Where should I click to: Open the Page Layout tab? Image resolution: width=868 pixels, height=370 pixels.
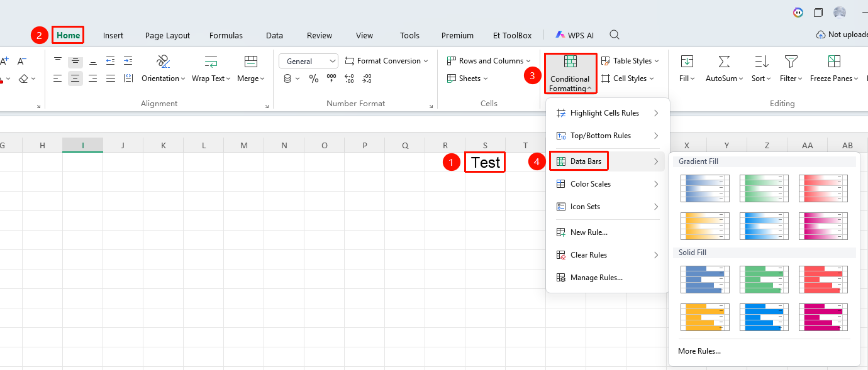167,36
